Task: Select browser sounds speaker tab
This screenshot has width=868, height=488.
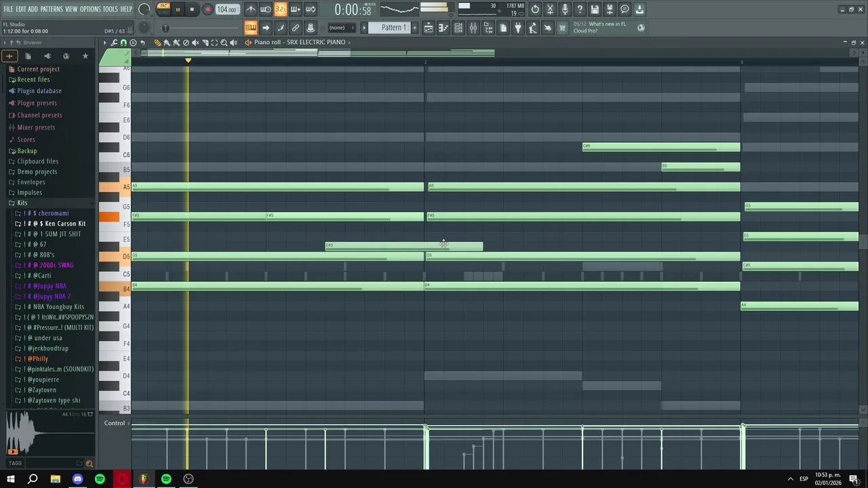Action: pos(47,56)
